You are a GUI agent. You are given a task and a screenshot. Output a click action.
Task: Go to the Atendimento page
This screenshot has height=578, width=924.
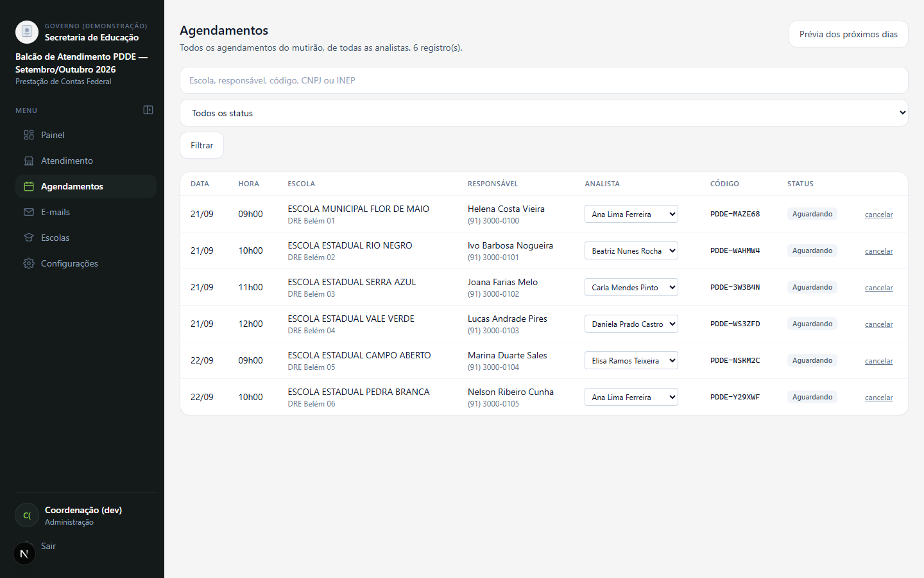[86, 161]
